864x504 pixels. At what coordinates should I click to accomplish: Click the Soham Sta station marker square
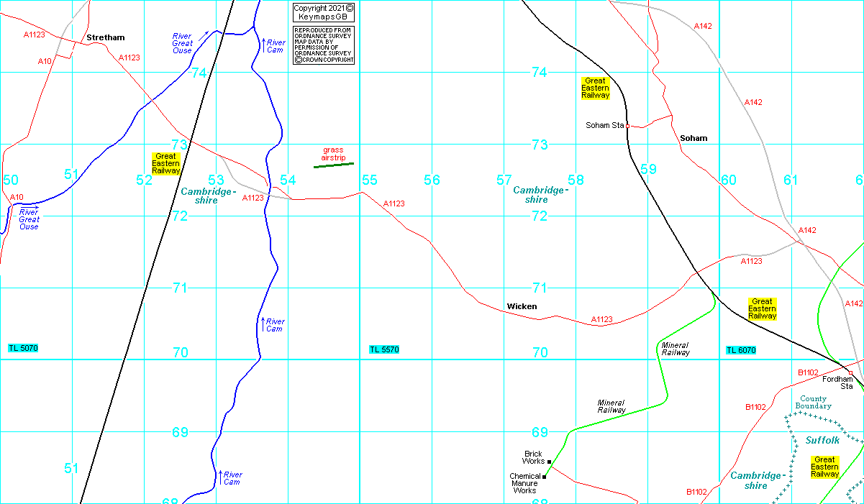point(628,126)
